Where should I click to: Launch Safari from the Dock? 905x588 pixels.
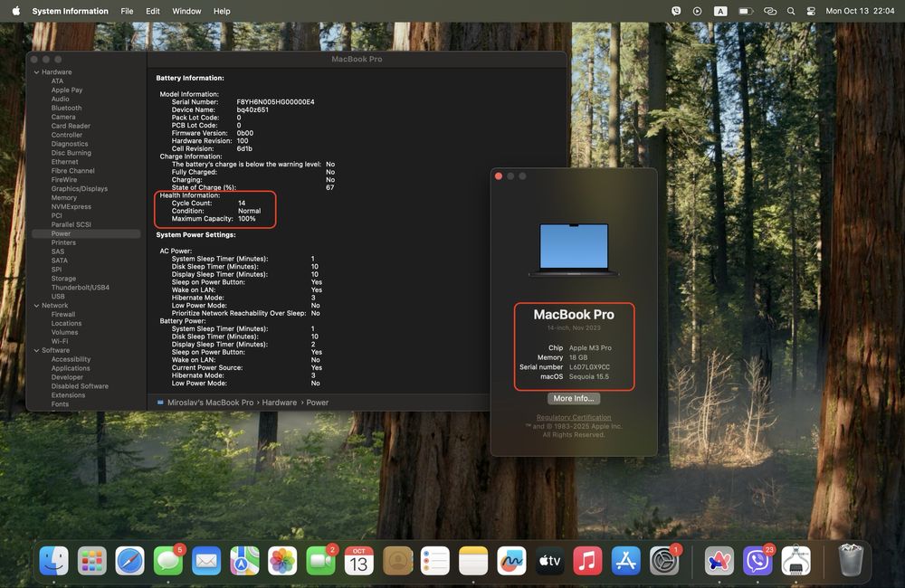coord(129,560)
